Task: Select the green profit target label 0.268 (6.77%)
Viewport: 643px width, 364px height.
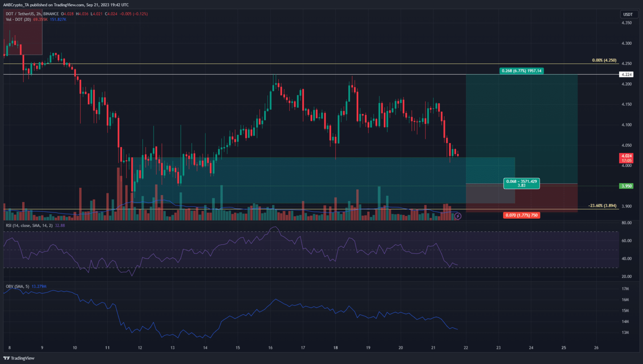Action: (x=522, y=71)
